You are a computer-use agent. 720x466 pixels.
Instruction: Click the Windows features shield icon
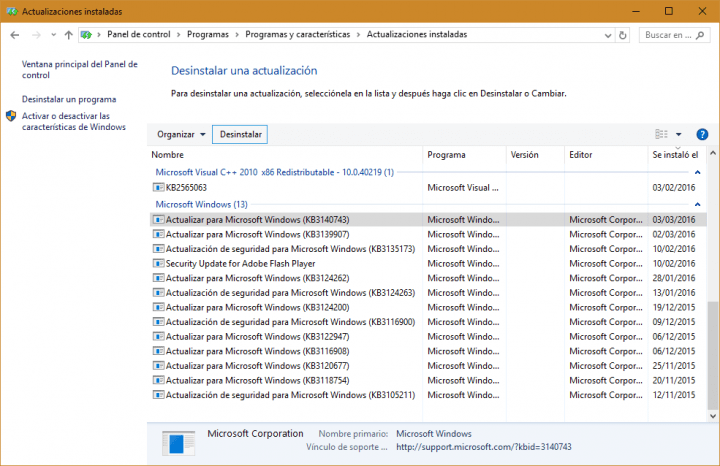(11, 116)
